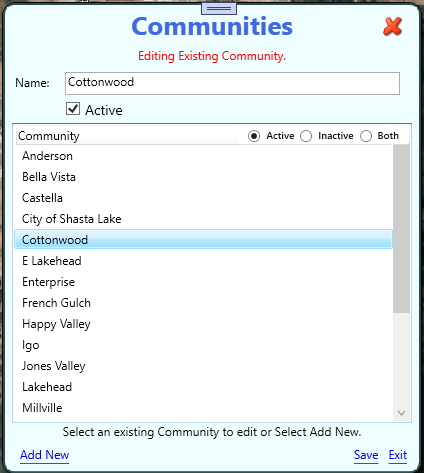
Task: Sort by the Community column header
Action: click(127, 136)
